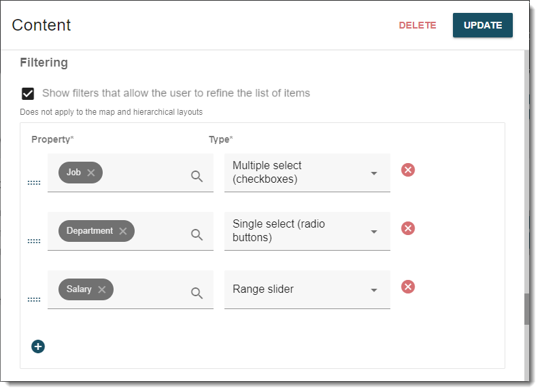
Task: Click the Type* column label
Action: tap(222, 141)
